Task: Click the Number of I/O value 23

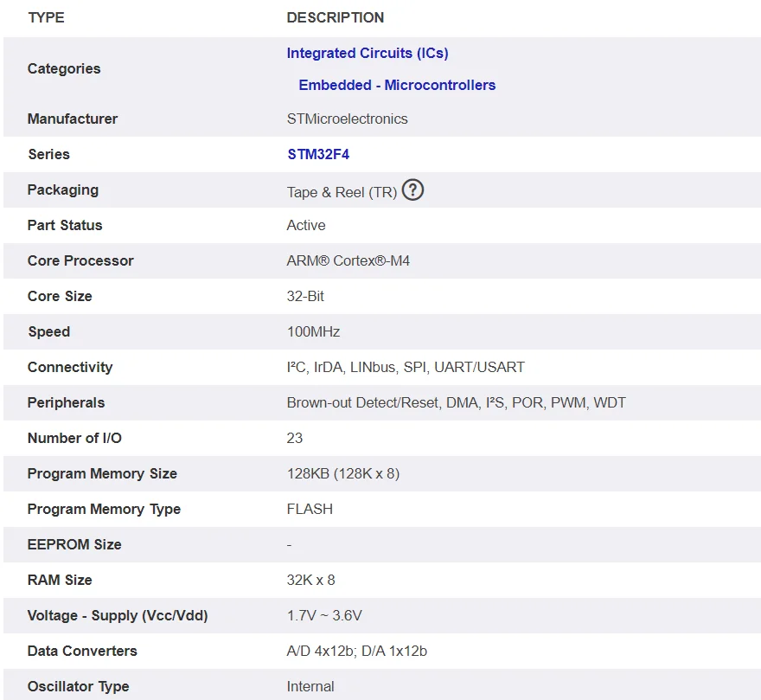Action: pyautogui.click(x=295, y=439)
